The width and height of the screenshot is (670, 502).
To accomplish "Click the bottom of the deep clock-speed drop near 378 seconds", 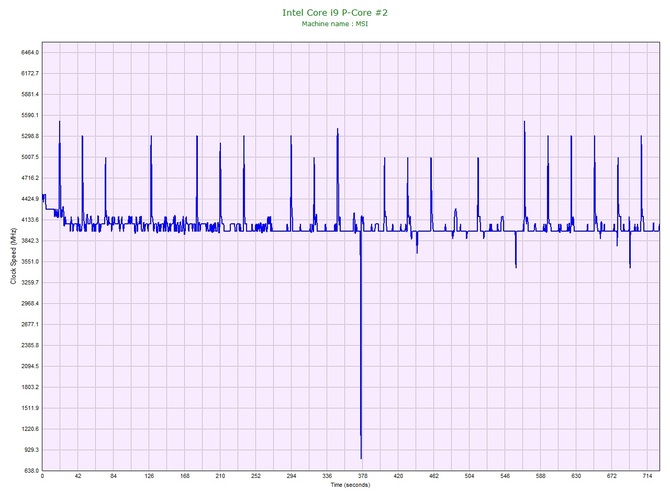I will pos(361,458).
